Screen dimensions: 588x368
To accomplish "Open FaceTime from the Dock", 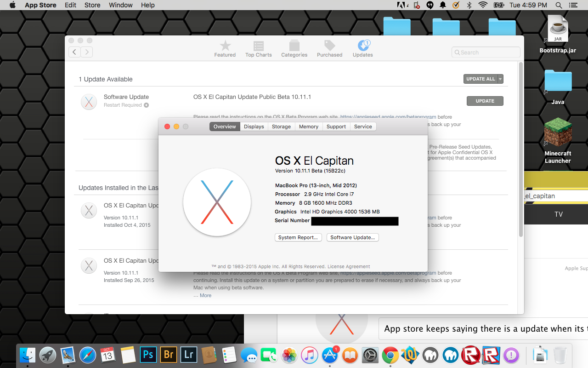I will coord(269,355).
